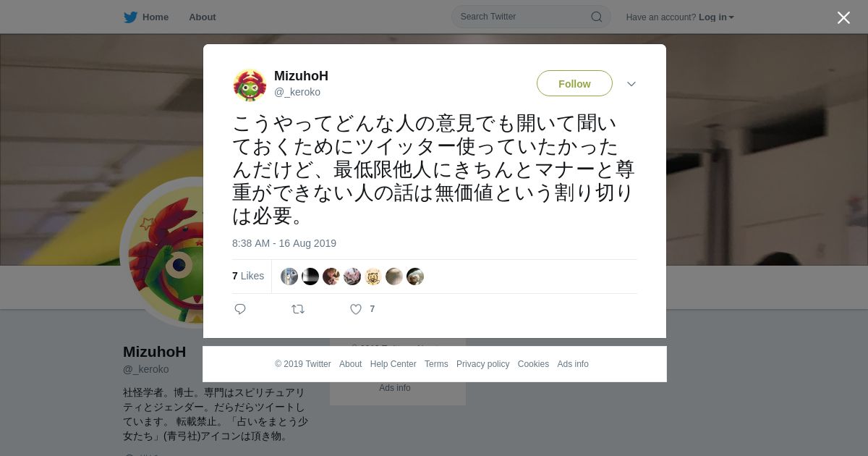Reply to the tweet via speech bubble icon
Image resolution: width=868 pixels, height=456 pixels.
240,309
